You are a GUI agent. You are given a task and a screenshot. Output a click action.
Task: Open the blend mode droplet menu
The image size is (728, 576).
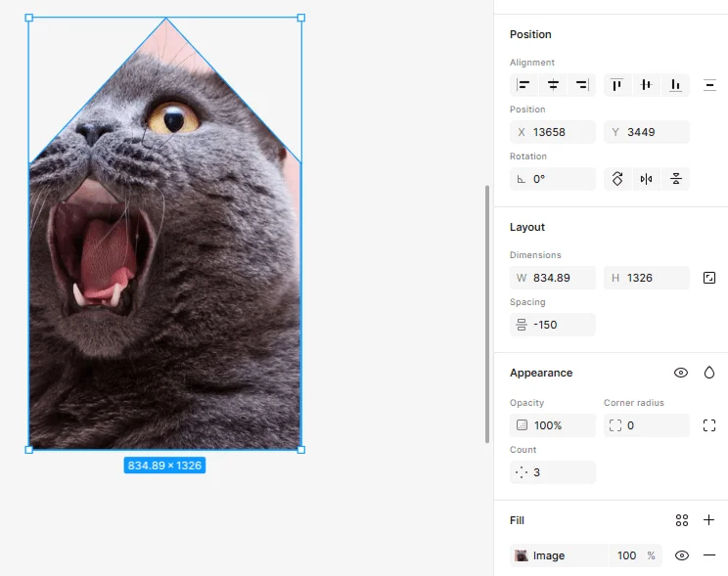[x=709, y=373]
